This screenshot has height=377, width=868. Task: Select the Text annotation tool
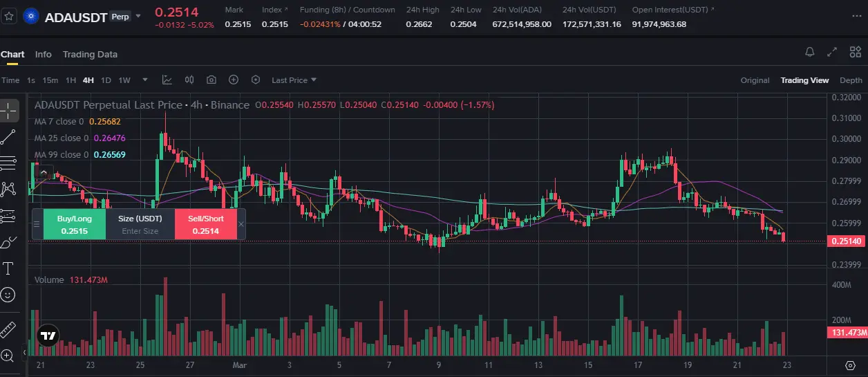point(9,268)
